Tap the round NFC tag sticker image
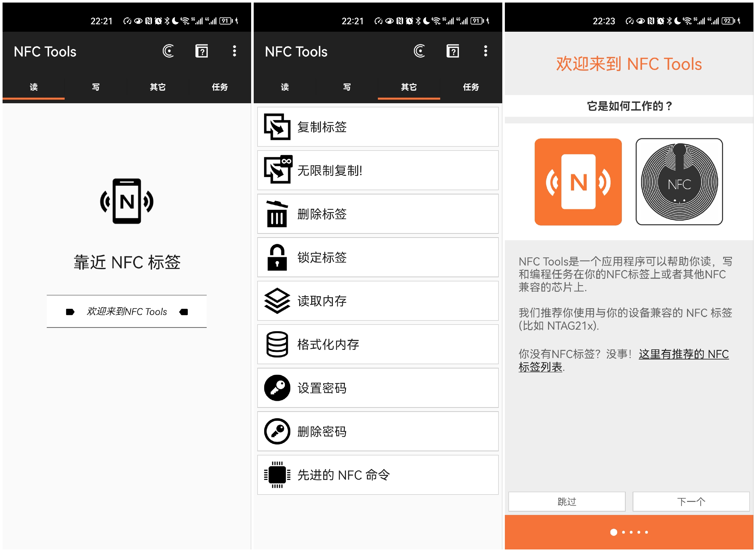 pyautogui.click(x=679, y=182)
